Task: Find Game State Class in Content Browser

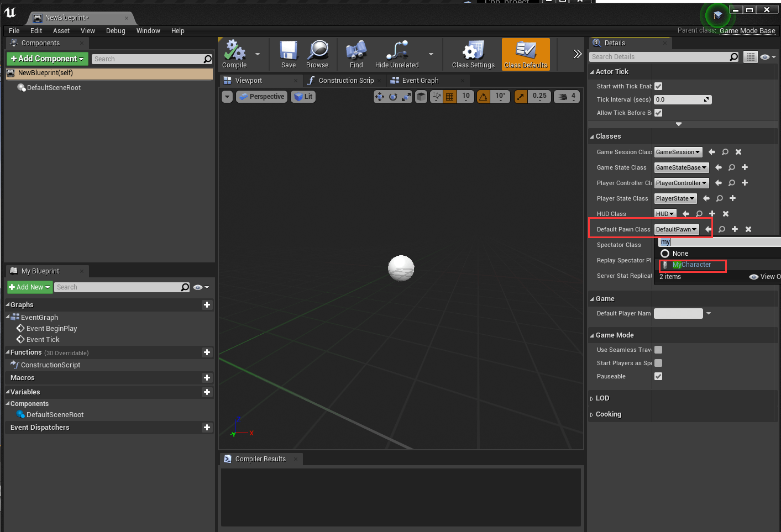Action: click(x=732, y=167)
